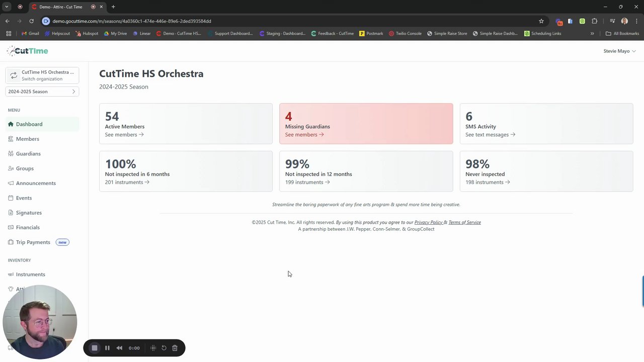This screenshot has width=644, height=362.
Task: Open the 199 instruments link
Action: [x=307, y=182]
